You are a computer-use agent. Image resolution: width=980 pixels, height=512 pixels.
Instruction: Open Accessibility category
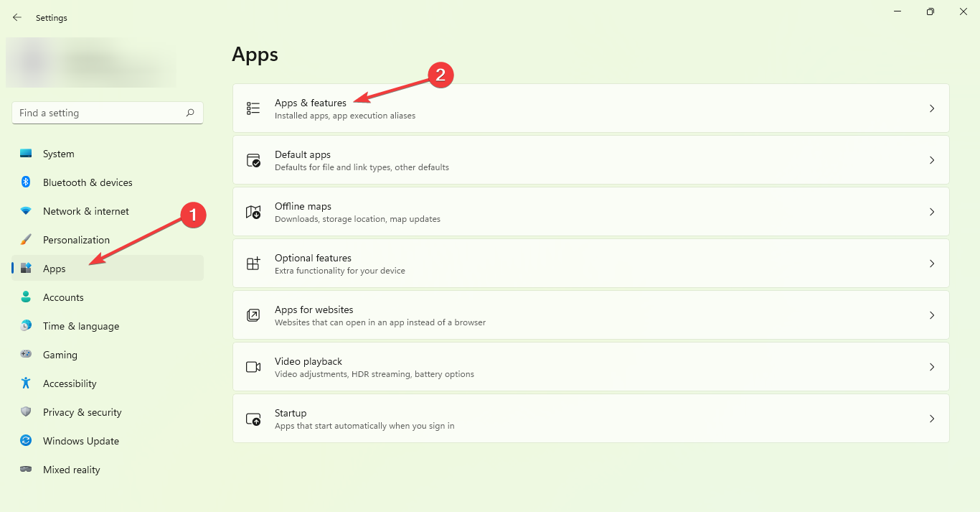point(108,383)
